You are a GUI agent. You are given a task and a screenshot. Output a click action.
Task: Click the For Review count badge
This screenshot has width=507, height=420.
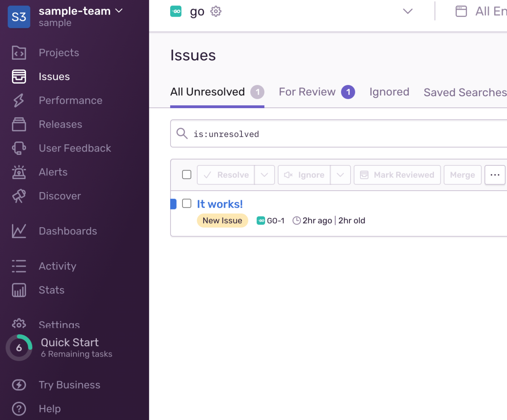coord(348,92)
